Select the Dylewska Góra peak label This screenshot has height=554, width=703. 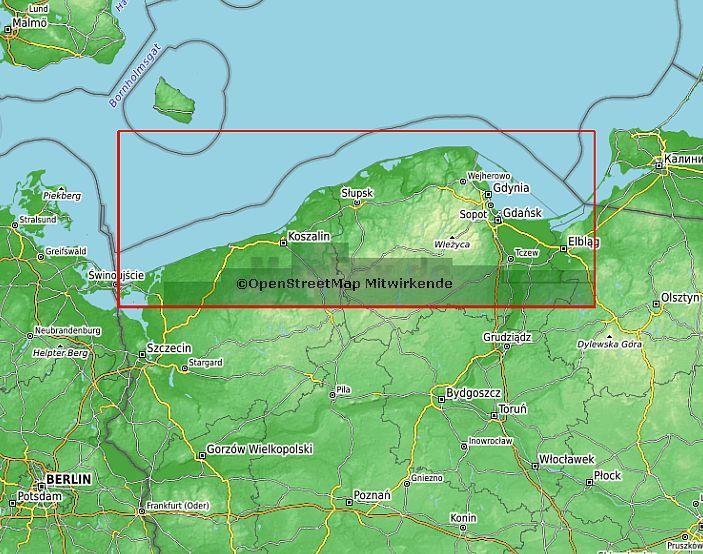pyautogui.click(x=609, y=344)
